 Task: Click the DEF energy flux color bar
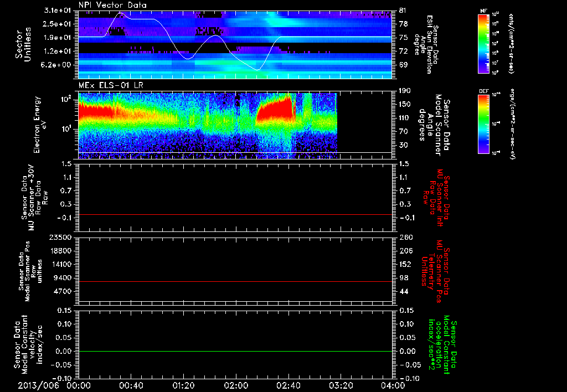[484, 123]
